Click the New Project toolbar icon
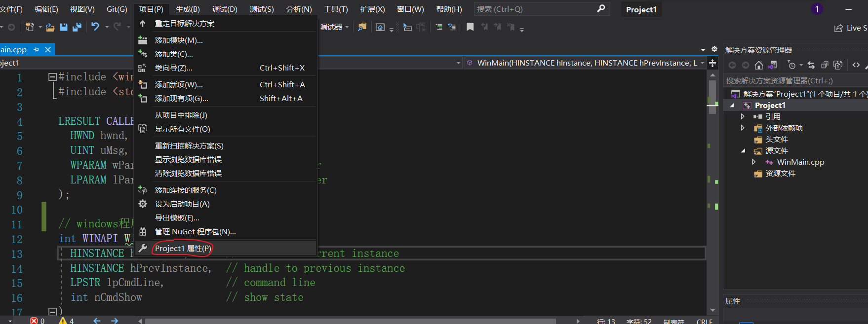868x324 pixels. click(30, 27)
